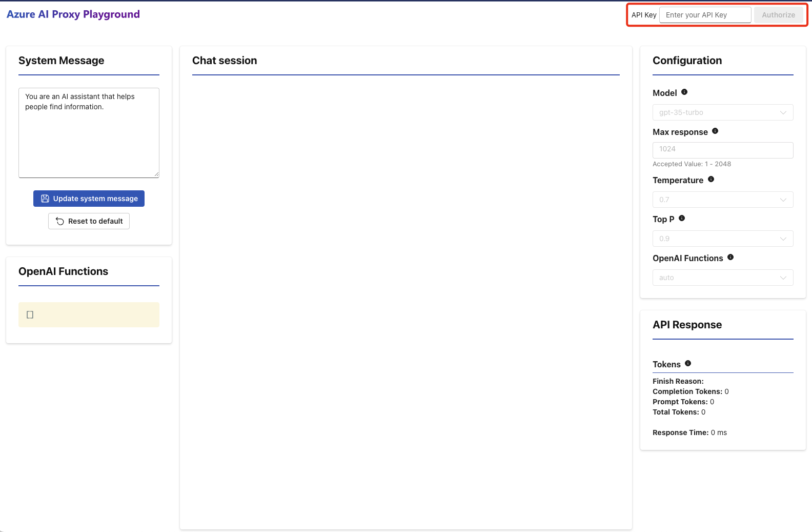The image size is (812, 532).
Task: Click into the system message text area
Action: (x=89, y=133)
